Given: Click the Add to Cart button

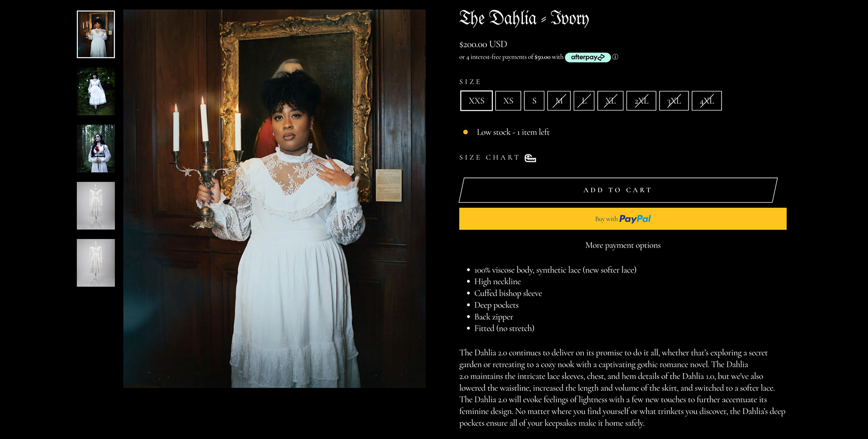Looking at the screenshot, I should (618, 190).
